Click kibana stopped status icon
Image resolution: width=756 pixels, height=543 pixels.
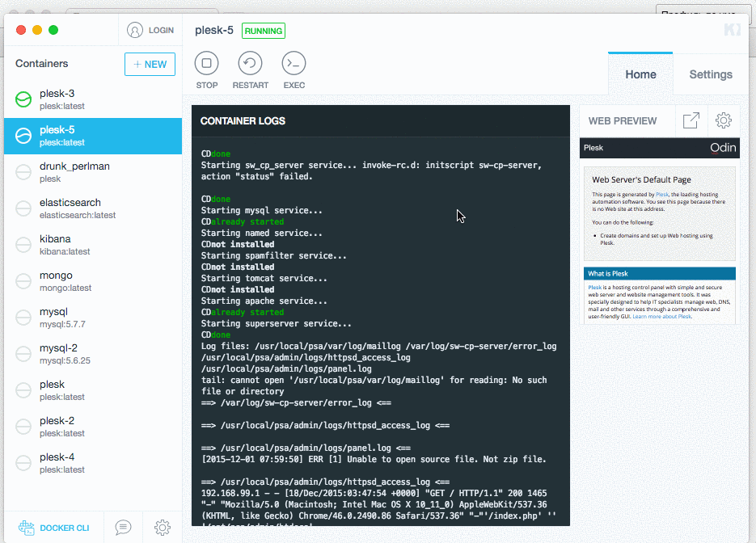click(23, 245)
